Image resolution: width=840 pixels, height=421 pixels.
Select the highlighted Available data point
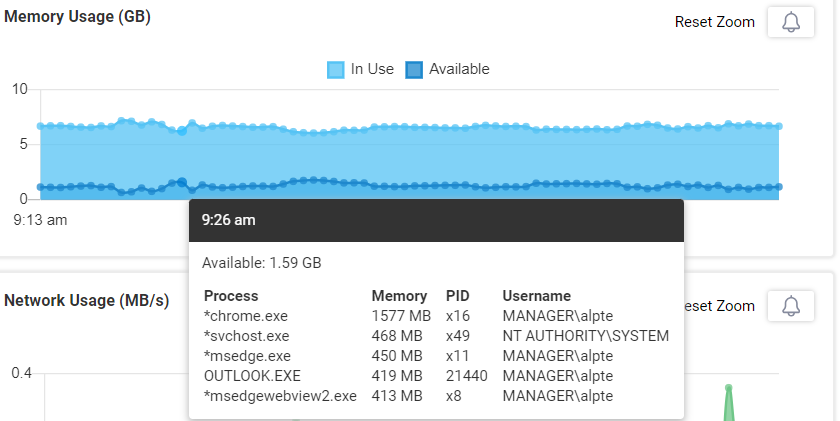[182, 182]
